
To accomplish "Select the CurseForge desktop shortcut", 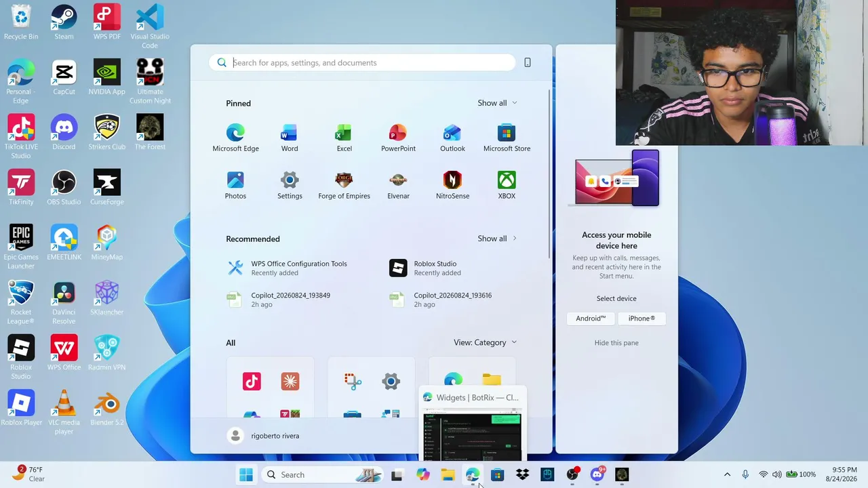I will [x=106, y=188].
